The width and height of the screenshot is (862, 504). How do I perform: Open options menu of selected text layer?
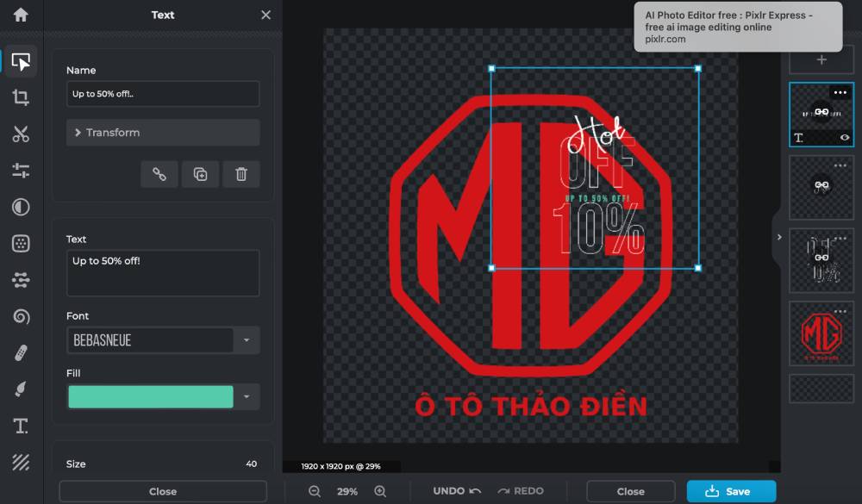[840, 92]
